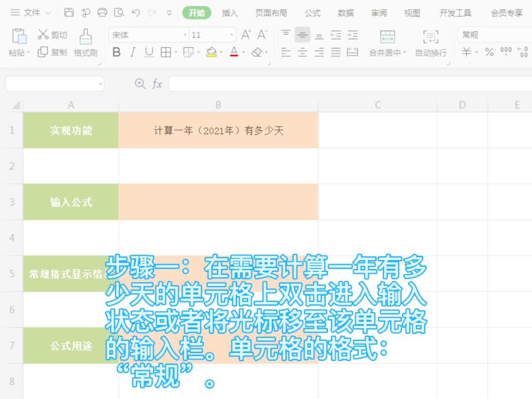Click the fx insert function icon

point(157,83)
